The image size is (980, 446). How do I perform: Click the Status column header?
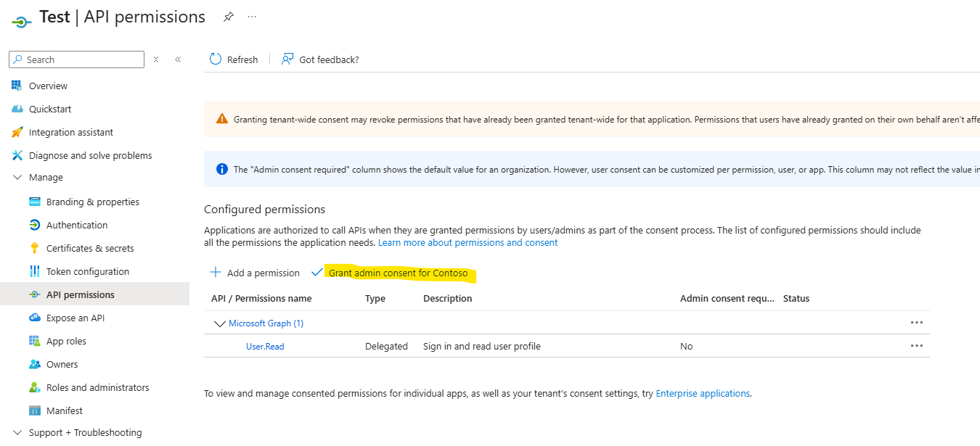(796, 298)
